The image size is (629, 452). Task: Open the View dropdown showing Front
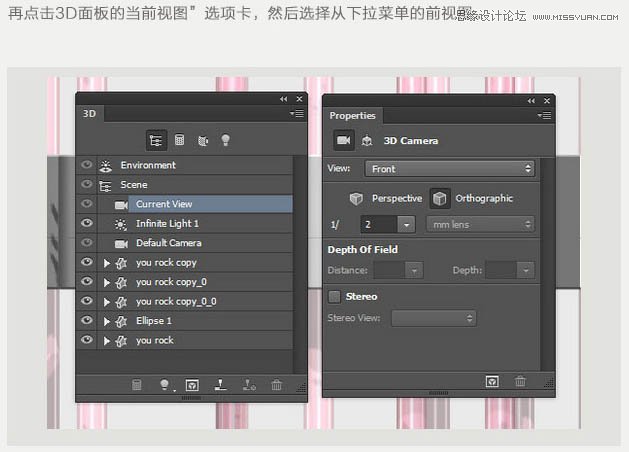tap(450, 169)
